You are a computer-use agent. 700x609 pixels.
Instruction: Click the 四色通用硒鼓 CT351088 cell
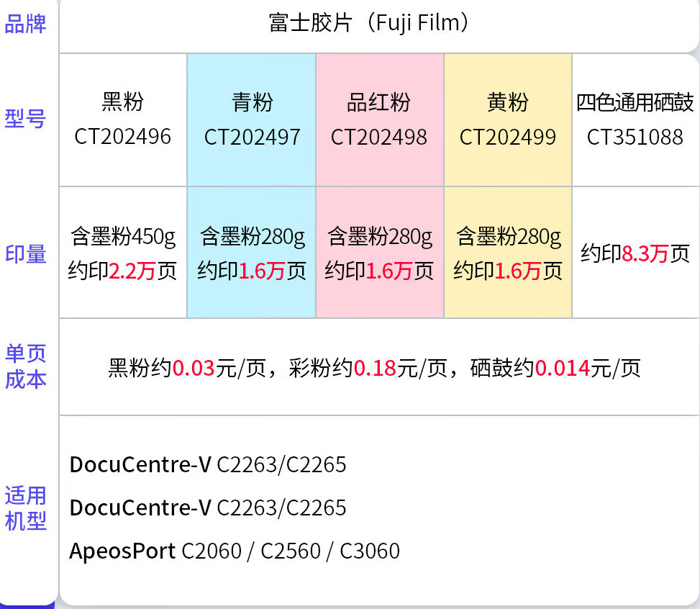[x=635, y=119]
